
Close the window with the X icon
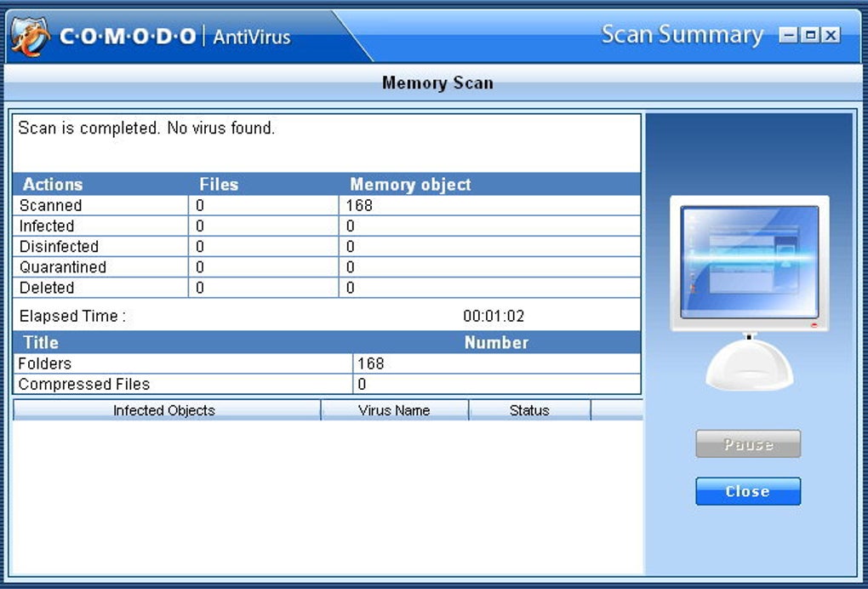(x=831, y=36)
